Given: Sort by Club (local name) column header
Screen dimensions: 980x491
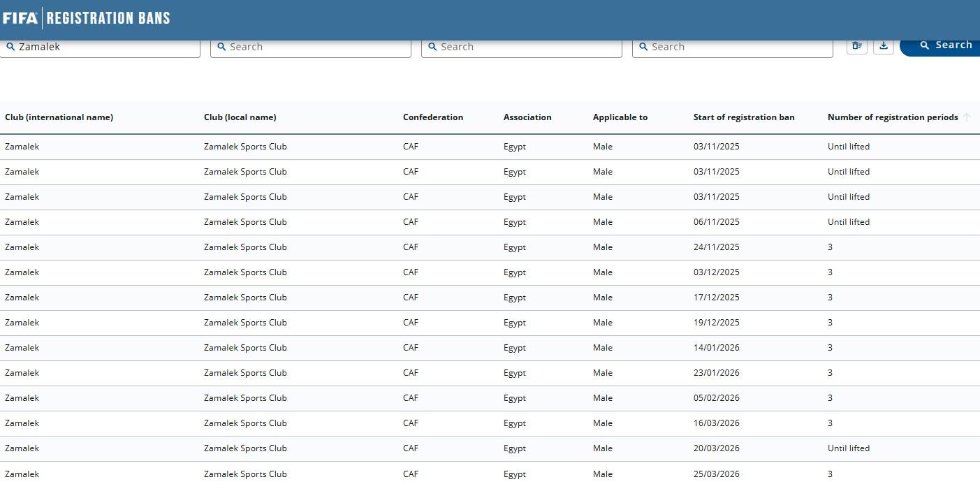Looking at the screenshot, I should point(240,117).
